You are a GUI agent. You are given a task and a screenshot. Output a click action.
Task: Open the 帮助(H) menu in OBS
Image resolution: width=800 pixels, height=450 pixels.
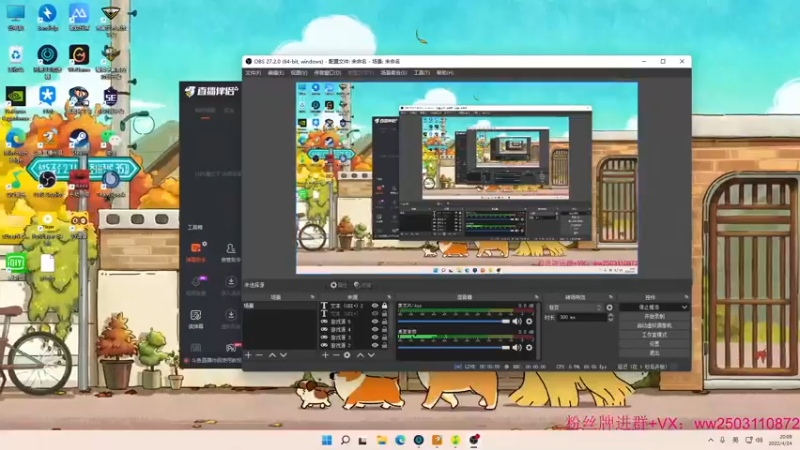tap(445, 73)
